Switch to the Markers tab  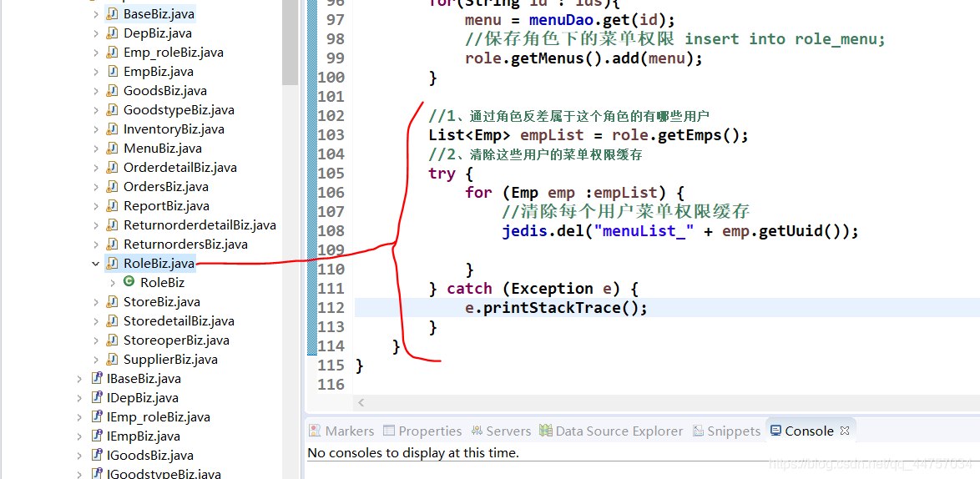(x=341, y=431)
